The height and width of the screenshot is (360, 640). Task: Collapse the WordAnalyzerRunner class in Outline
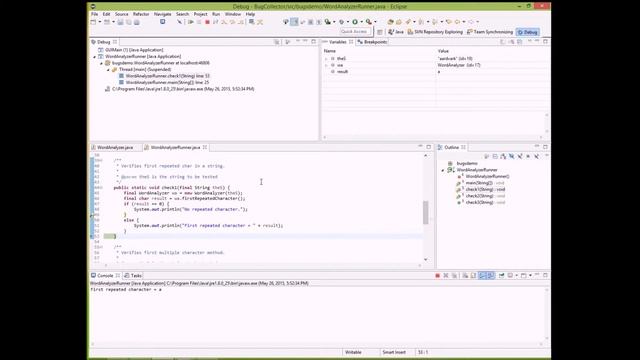point(443,170)
